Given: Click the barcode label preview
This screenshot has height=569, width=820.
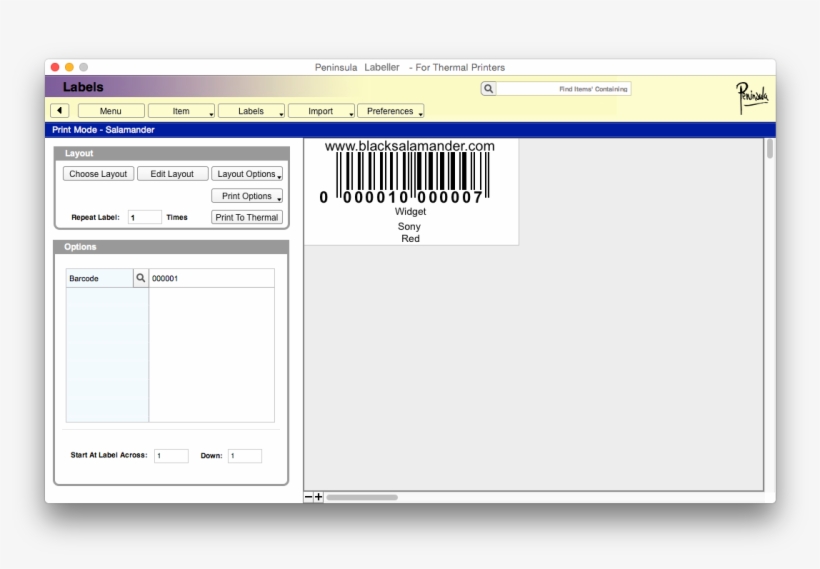Looking at the screenshot, I should (x=411, y=191).
